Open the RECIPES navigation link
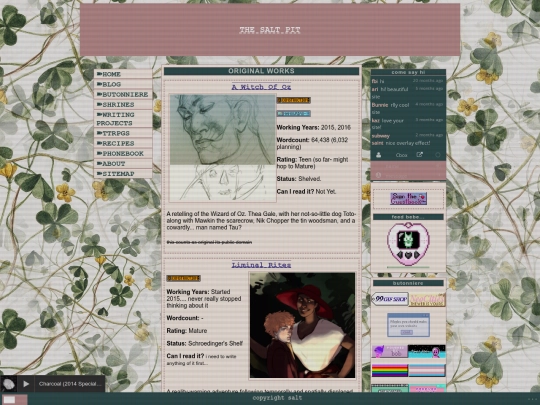540x405 pixels. (x=123, y=143)
